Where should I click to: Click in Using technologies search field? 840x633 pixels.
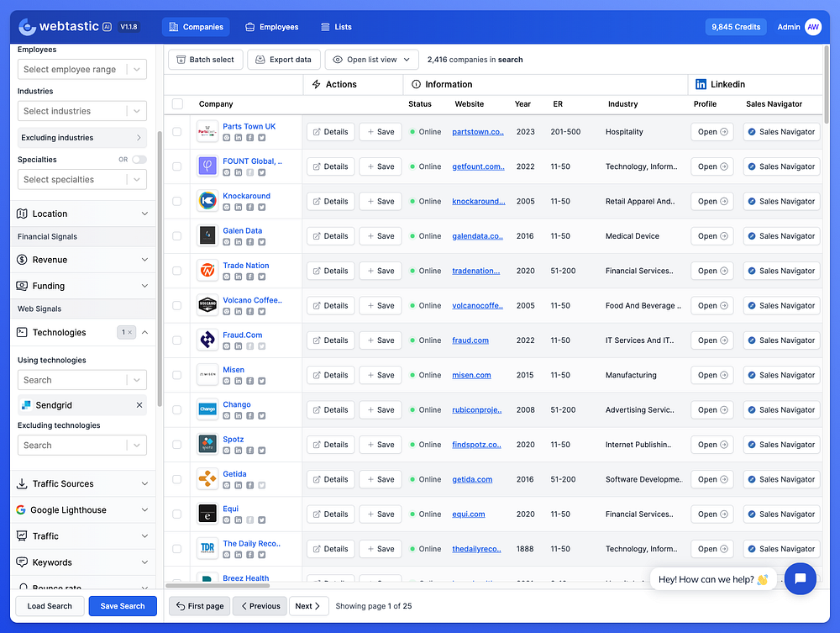point(82,380)
